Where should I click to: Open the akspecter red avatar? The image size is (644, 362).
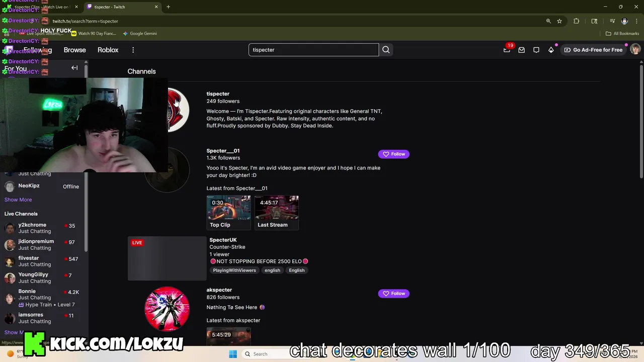pos(167,309)
